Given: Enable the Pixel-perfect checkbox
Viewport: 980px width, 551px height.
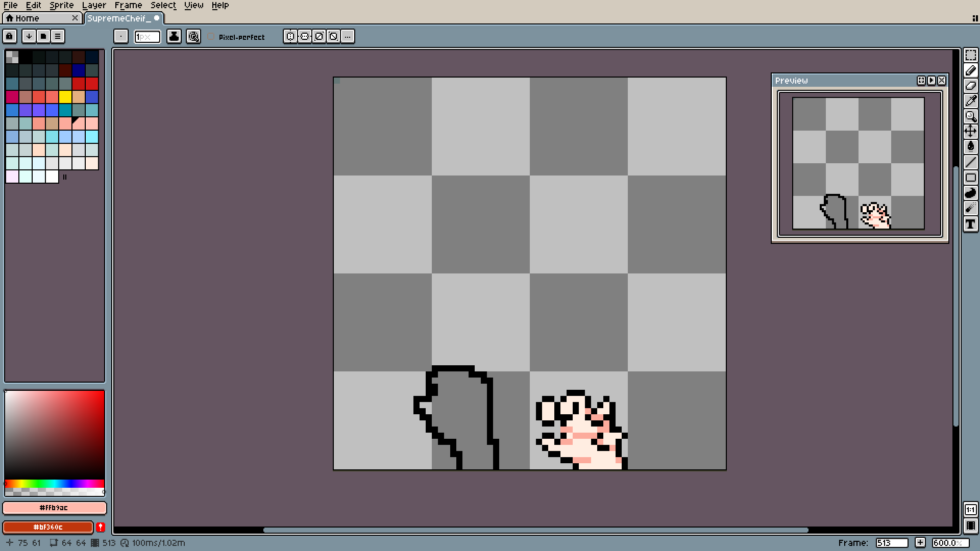Looking at the screenshot, I should [211, 37].
